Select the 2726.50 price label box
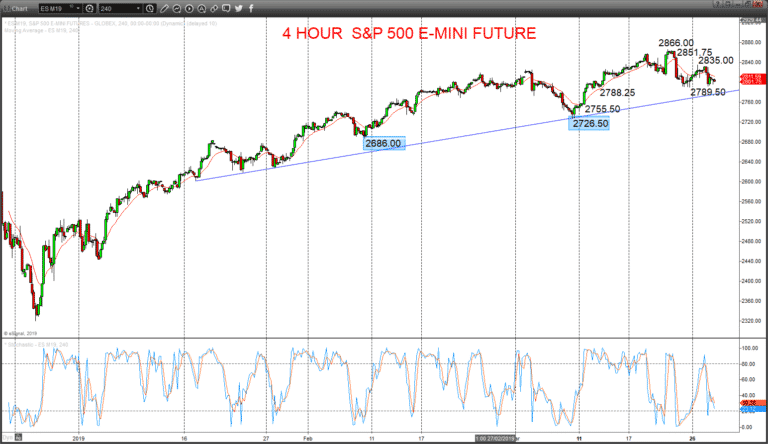 click(589, 123)
